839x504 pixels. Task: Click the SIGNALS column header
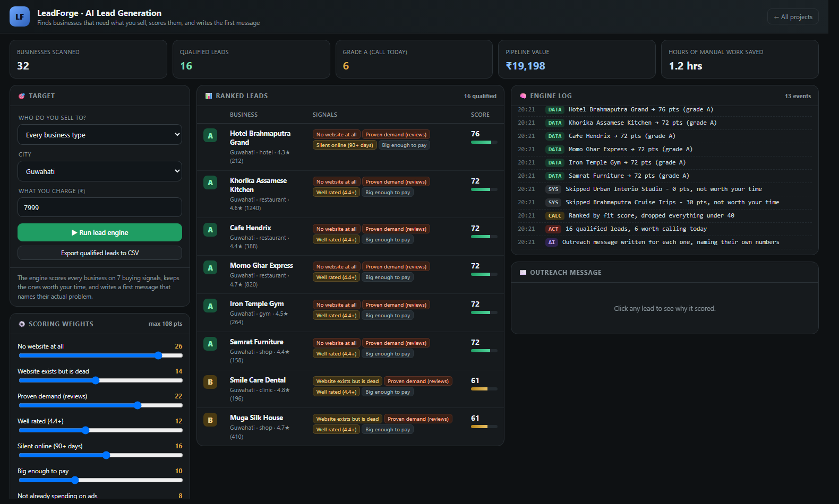click(325, 115)
